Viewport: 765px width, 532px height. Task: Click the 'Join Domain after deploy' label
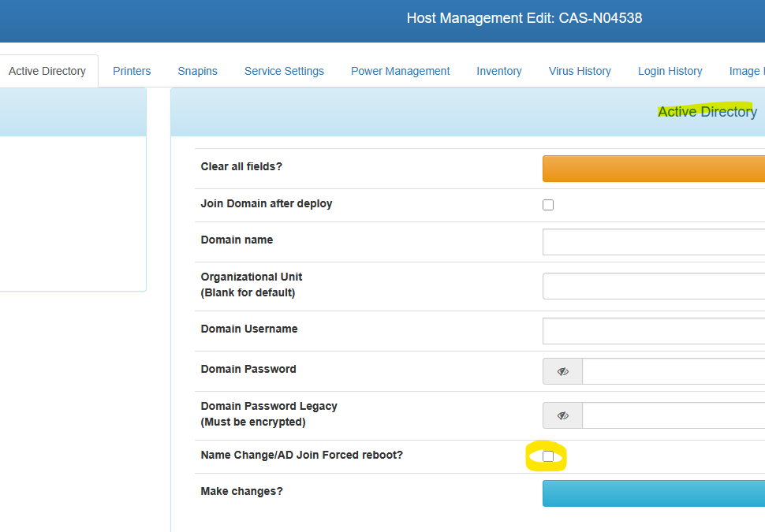point(267,203)
